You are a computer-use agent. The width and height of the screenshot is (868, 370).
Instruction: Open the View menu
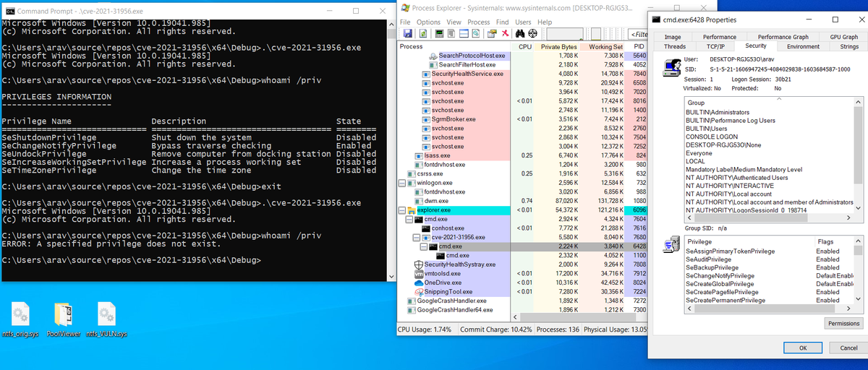pyautogui.click(x=454, y=22)
